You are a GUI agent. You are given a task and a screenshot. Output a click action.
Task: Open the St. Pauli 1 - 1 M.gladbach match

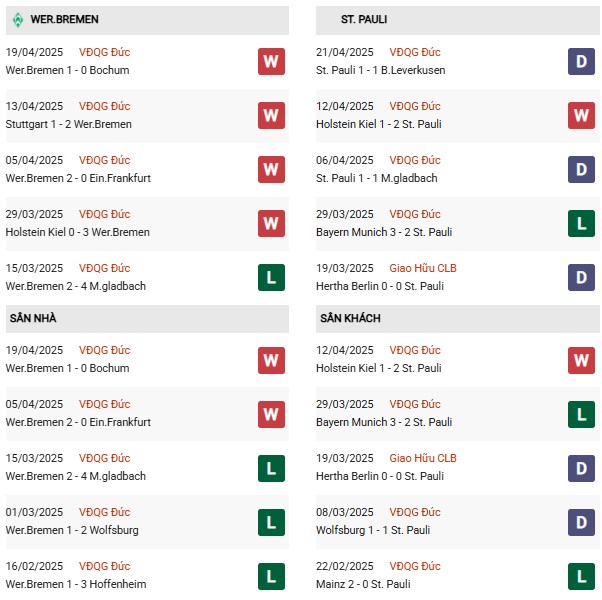(x=378, y=178)
